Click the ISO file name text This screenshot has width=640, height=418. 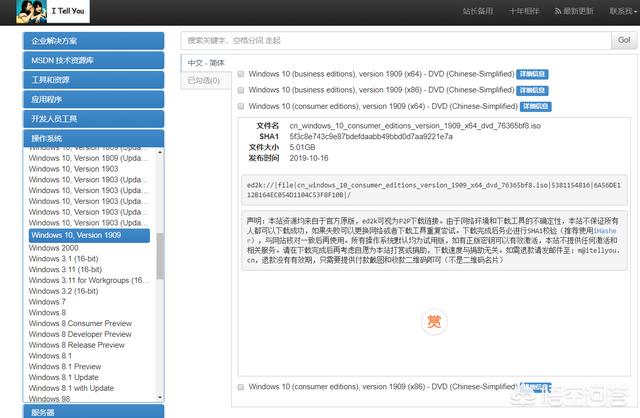click(415, 126)
